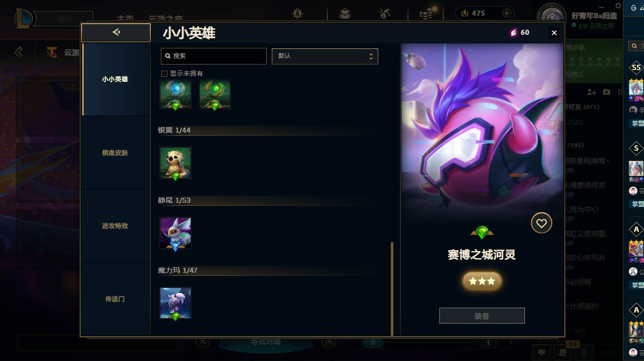This screenshot has width=644, height=361.
Task: Open the 默认 sort dropdown
Action: (325, 56)
